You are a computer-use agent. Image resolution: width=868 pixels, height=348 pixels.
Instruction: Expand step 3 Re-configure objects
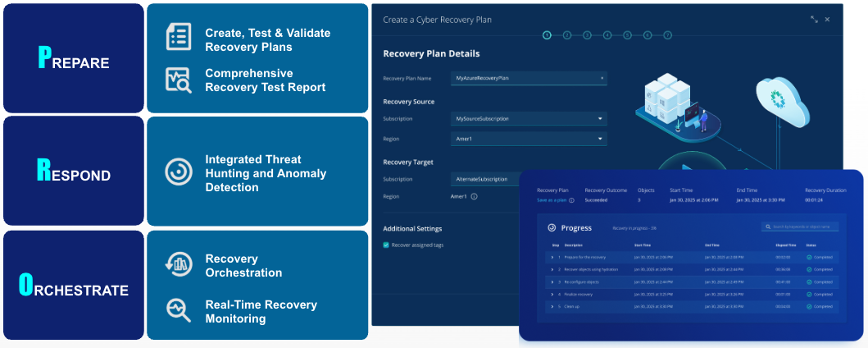pos(552,282)
